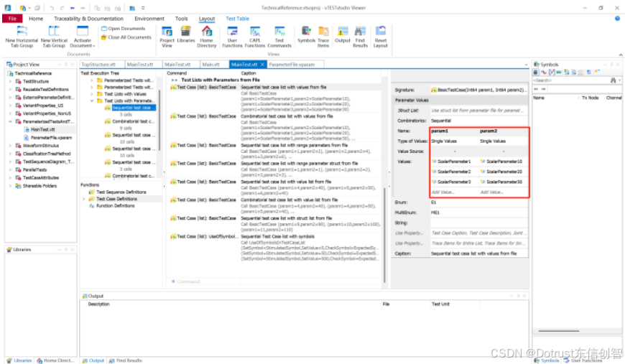
Task: Switch to the Test Table ribbon tab
Action: tap(237, 19)
